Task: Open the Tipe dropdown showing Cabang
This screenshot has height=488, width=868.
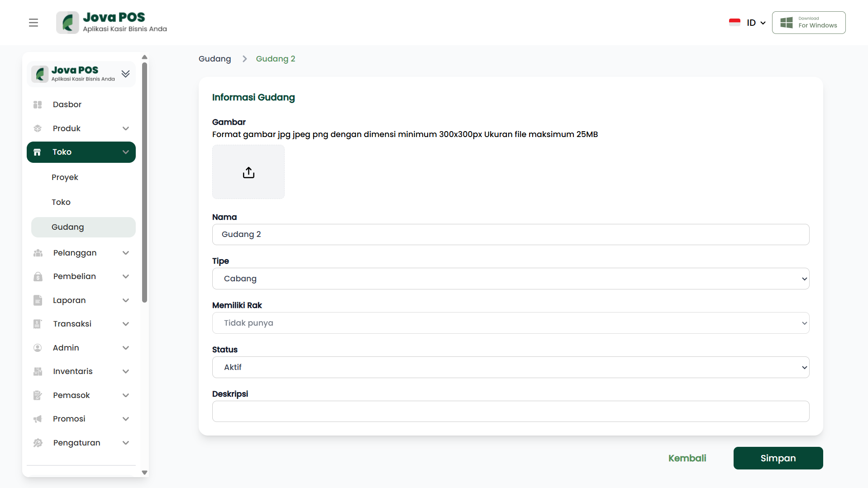Action: [510, 279]
